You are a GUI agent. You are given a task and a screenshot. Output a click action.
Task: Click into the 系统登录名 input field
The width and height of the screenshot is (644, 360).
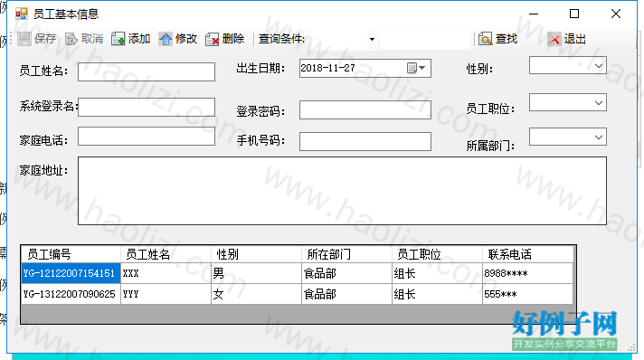pos(147,107)
